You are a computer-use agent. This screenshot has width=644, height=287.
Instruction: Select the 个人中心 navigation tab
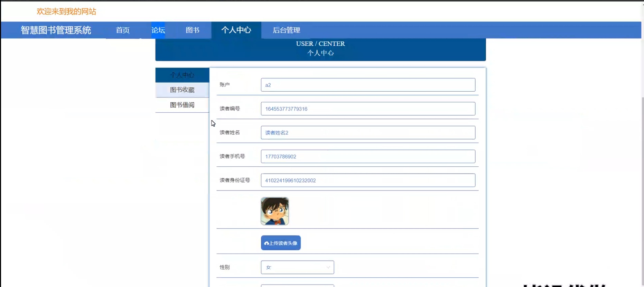pyautogui.click(x=236, y=30)
